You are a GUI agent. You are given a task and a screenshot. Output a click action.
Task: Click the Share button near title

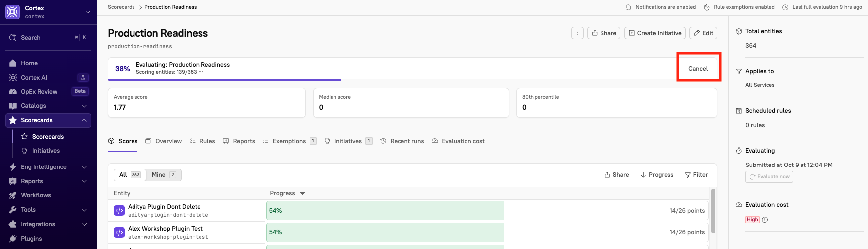(604, 33)
